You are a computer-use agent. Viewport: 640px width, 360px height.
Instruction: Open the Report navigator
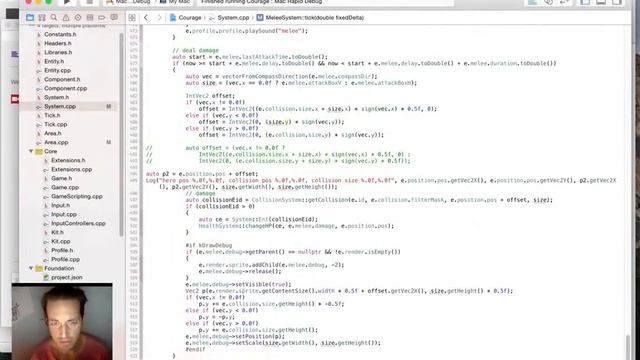point(114,18)
